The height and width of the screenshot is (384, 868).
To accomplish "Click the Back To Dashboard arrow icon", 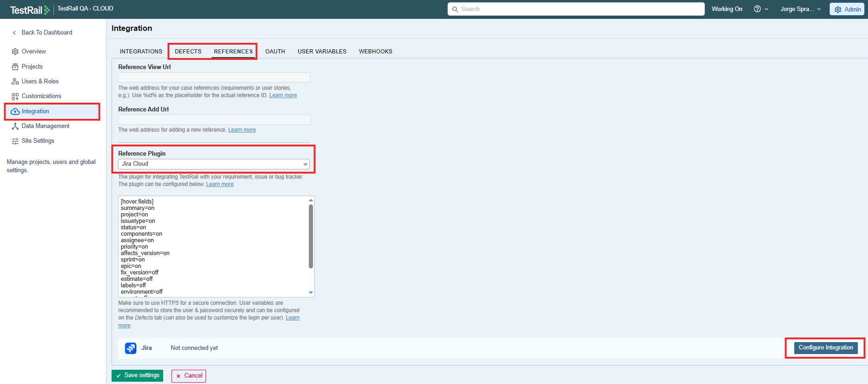I will (14, 33).
